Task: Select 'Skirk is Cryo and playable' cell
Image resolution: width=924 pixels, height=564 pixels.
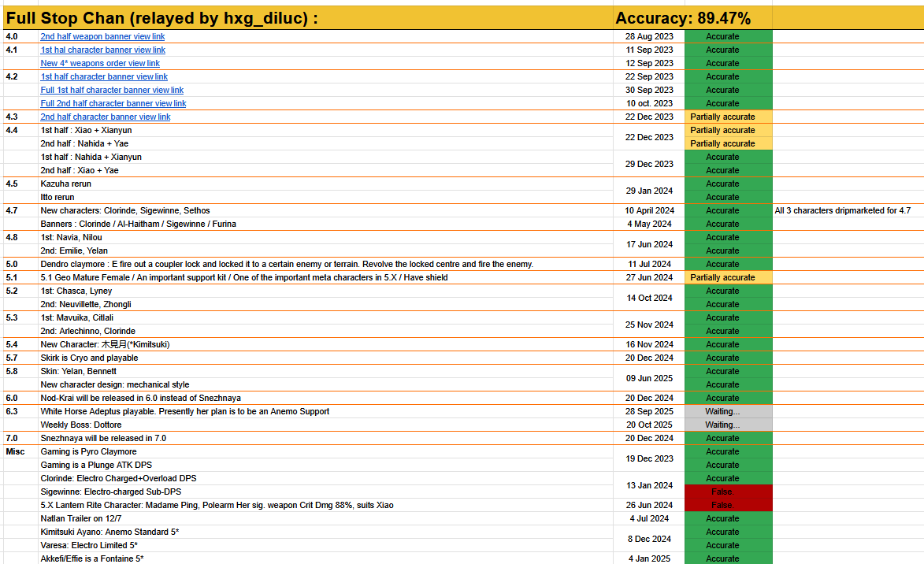Action: [325, 358]
